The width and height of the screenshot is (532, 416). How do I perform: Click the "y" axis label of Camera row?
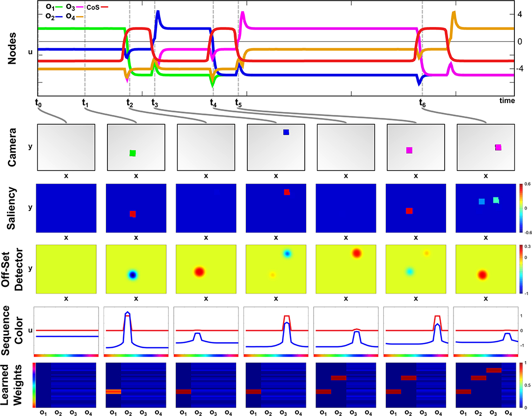30,146
